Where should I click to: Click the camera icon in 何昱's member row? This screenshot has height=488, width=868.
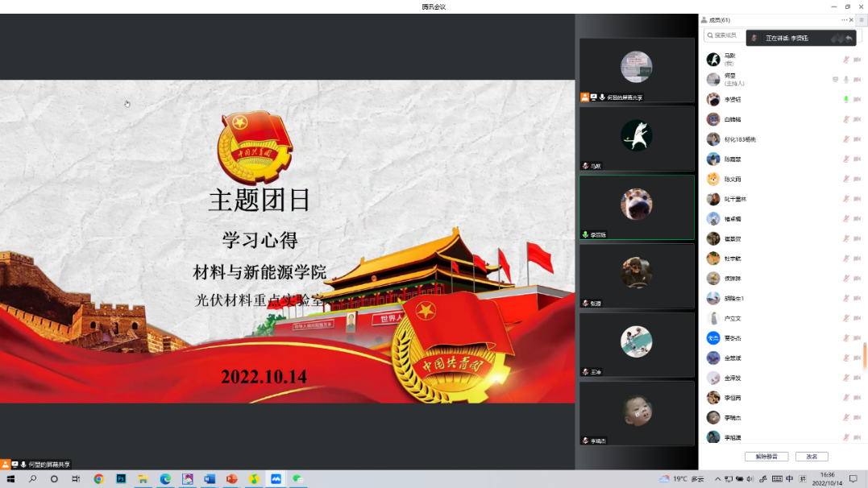coord(857,80)
